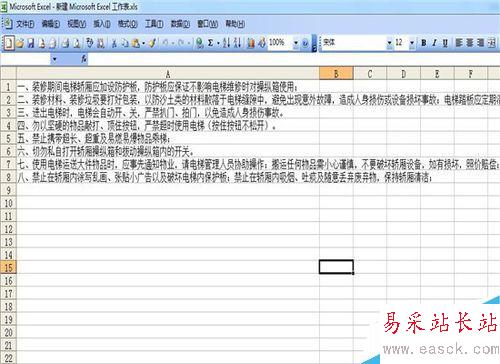Open the 格式(O) menu
Screen dimensions: 500x364
point(128,24)
